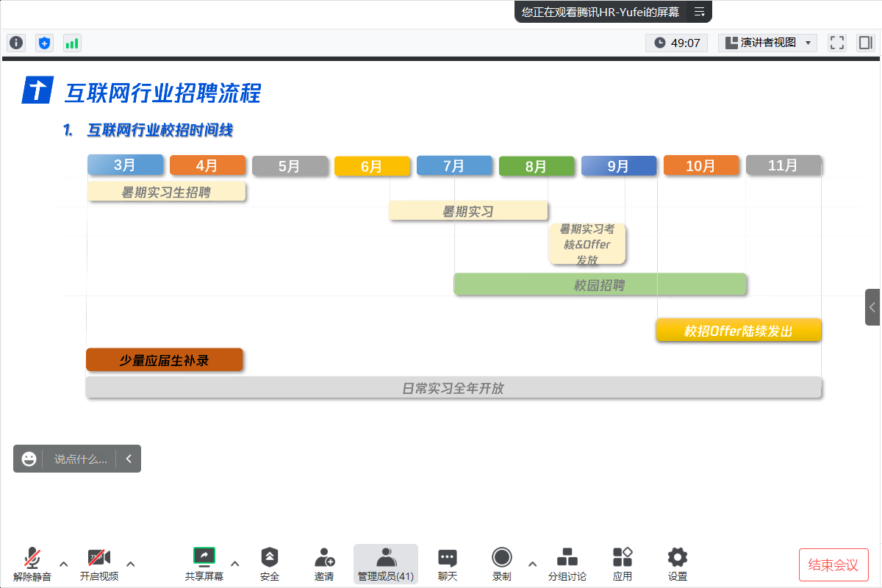Open 应用 apps panel
This screenshot has width=882, height=588.
(623, 564)
